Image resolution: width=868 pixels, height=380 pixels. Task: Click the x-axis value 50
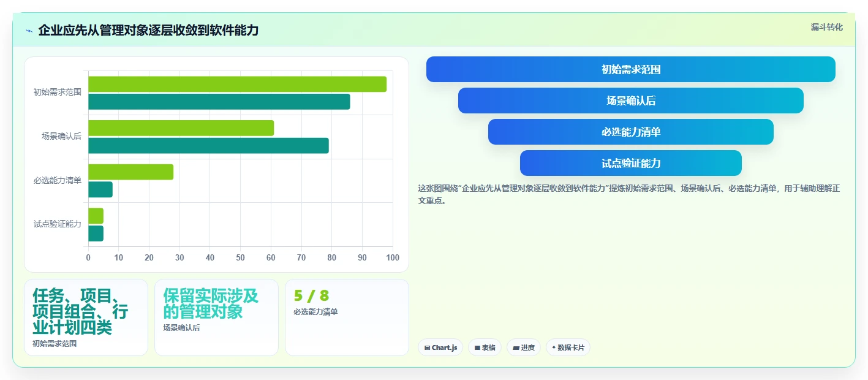tap(240, 257)
